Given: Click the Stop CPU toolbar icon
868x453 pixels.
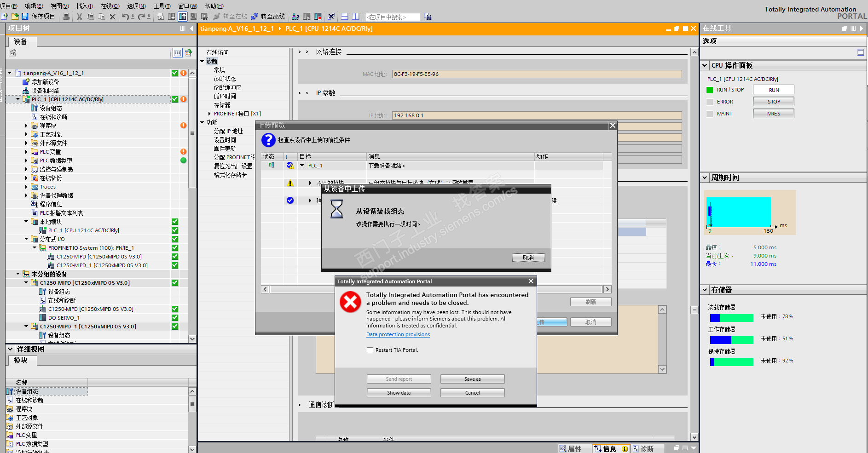Looking at the screenshot, I should click(x=318, y=17).
